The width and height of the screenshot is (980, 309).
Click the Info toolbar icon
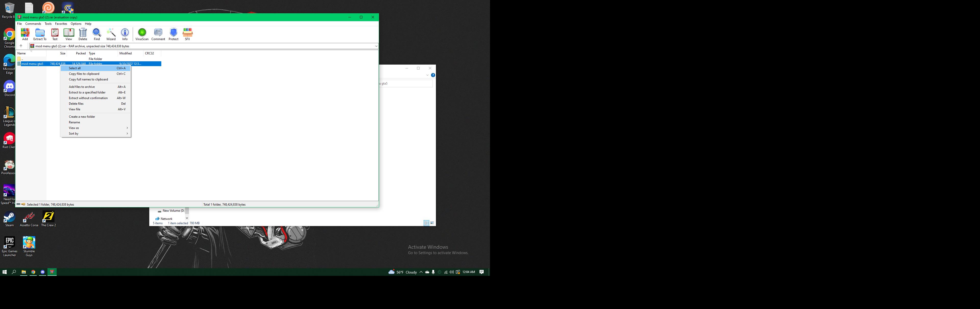click(x=125, y=34)
